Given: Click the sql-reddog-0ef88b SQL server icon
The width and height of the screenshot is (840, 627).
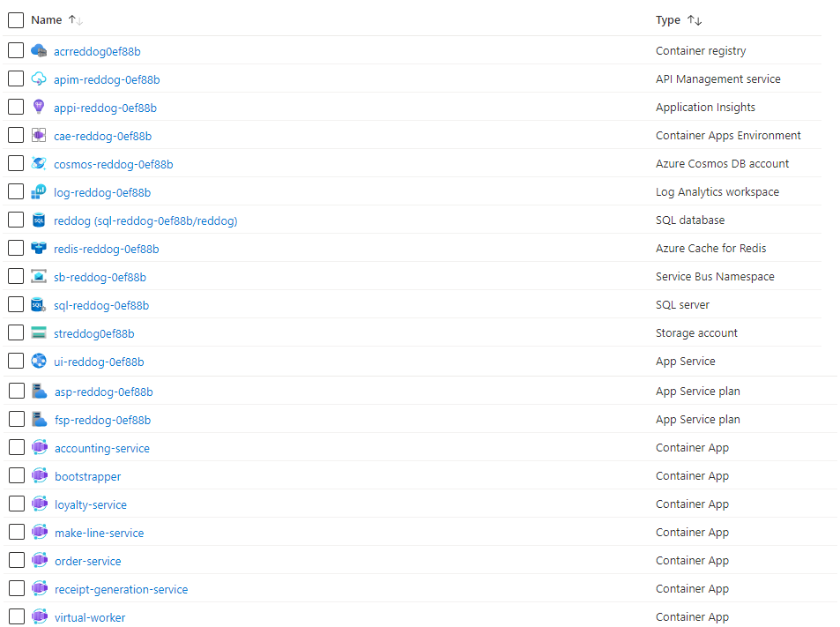Looking at the screenshot, I should click(39, 305).
